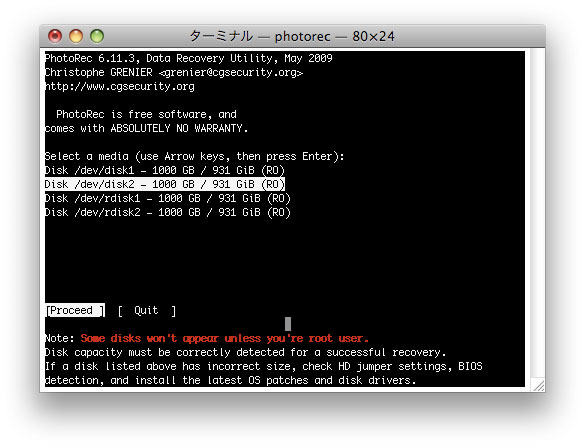Click the 'Select a media' prompt line
The image size is (585, 447).
[194, 156]
